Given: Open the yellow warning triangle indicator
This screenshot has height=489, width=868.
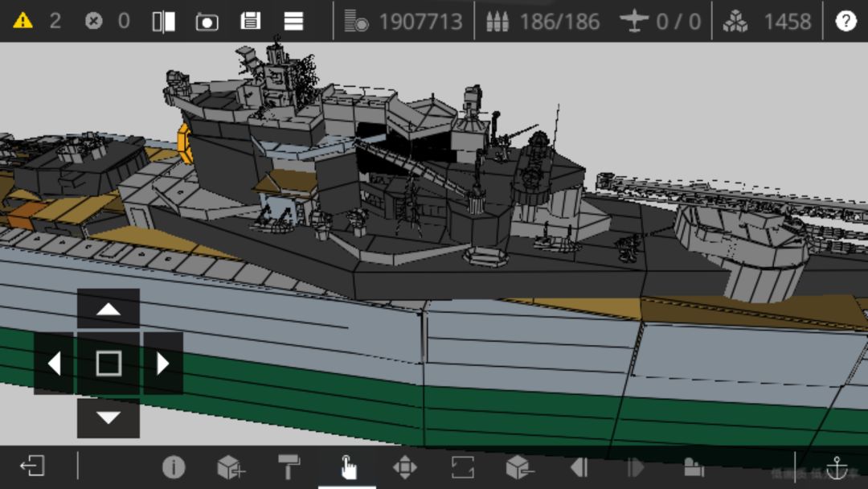Looking at the screenshot, I should (23, 21).
